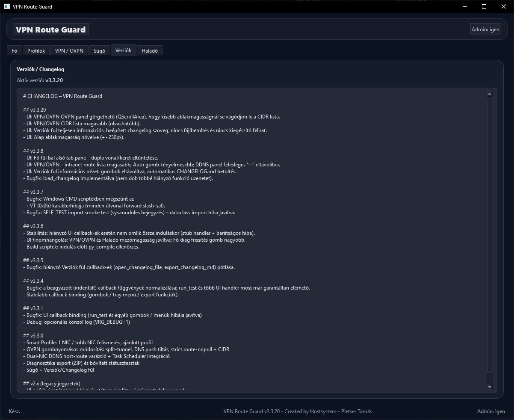Open the Fő tab
514x420 pixels.
(15, 51)
